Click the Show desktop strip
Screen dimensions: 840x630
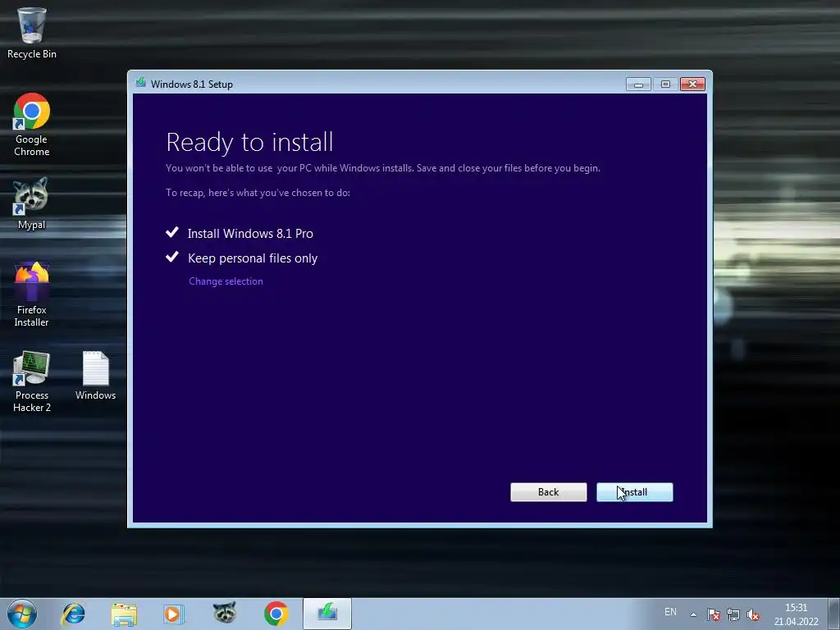tap(834, 614)
